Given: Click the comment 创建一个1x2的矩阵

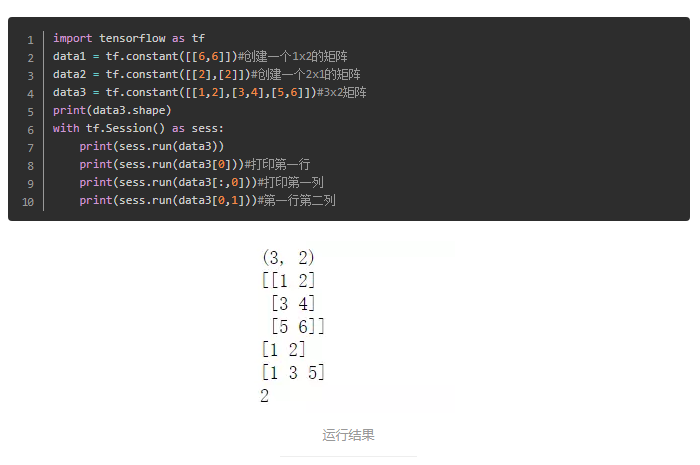Looking at the screenshot, I should (293, 56).
